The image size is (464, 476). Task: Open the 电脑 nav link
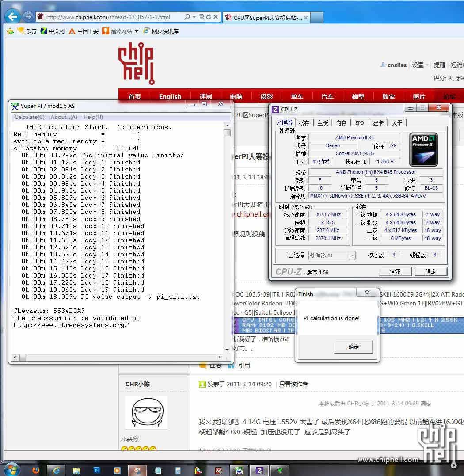[236, 96]
